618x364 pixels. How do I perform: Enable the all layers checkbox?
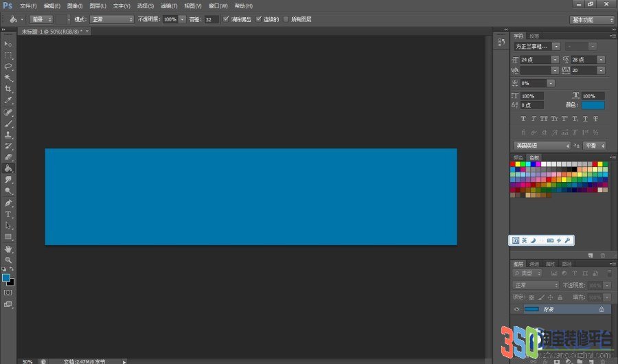(286, 19)
